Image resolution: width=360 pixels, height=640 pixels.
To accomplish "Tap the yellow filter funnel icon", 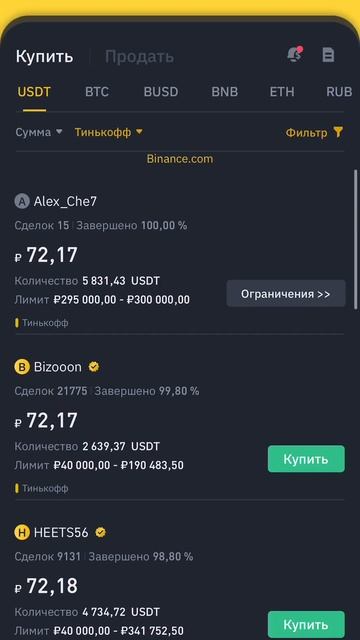I will pyautogui.click(x=338, y=132).
